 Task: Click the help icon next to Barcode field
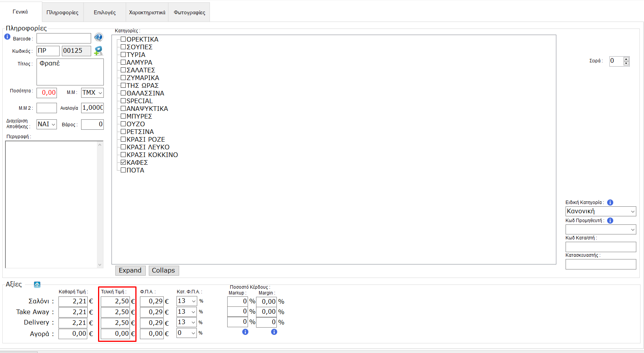click(98, 37)
